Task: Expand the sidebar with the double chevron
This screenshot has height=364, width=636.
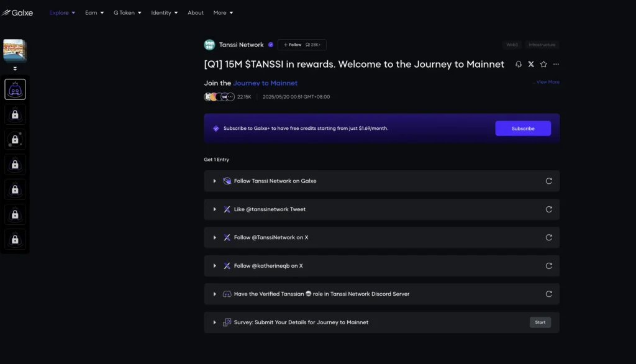Action: (x=15, y=68)
